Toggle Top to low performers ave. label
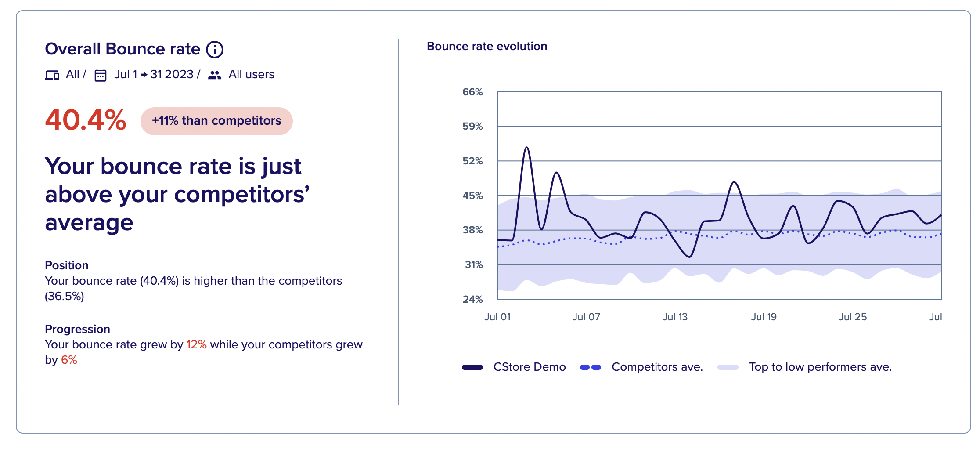This screenshot has width=980, height=449. (820, 367)
